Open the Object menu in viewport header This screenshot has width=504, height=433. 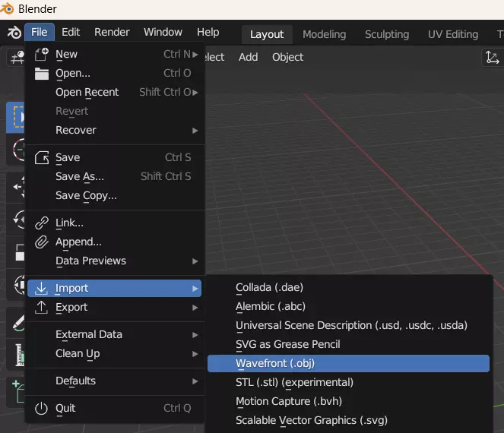tap(287, 57)
